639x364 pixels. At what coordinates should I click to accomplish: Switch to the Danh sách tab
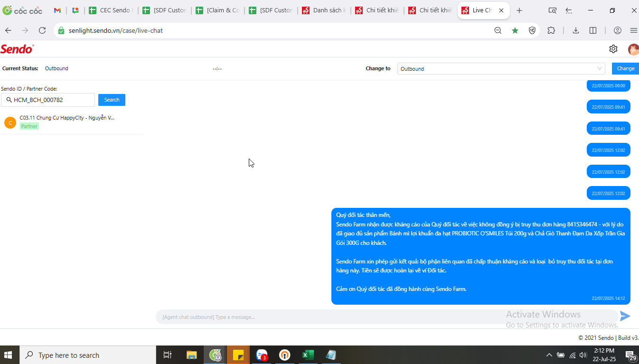[324, 10]
